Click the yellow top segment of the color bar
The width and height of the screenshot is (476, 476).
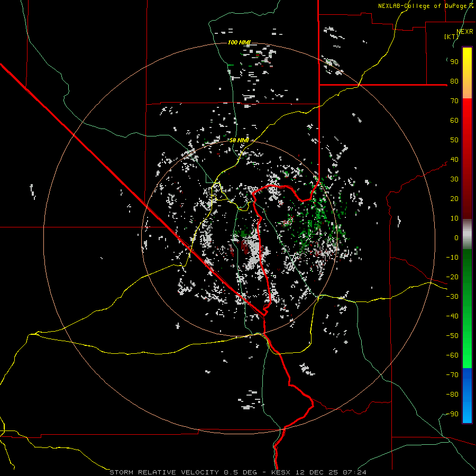click(x=467, y=73)
